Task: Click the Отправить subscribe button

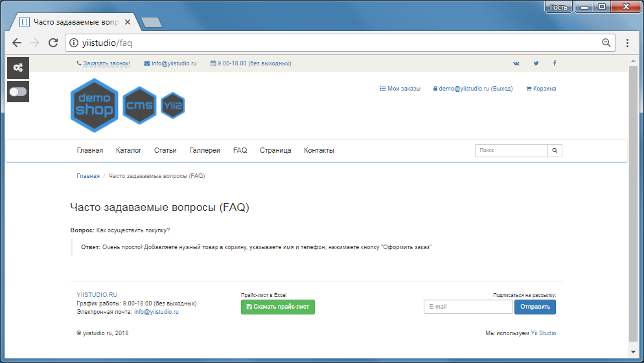Action: tap(535, 307)
